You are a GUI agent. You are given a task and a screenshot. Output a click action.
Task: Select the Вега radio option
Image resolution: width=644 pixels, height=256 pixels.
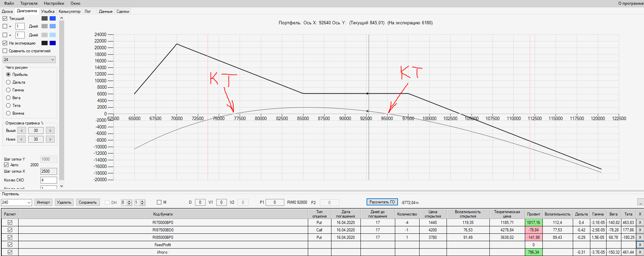pos(8,98)
